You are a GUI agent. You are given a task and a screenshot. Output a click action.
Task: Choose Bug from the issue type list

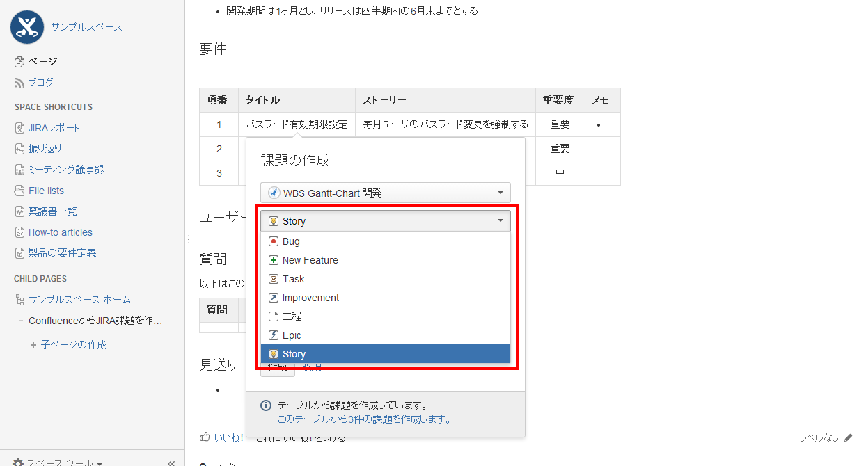point(386,241)
